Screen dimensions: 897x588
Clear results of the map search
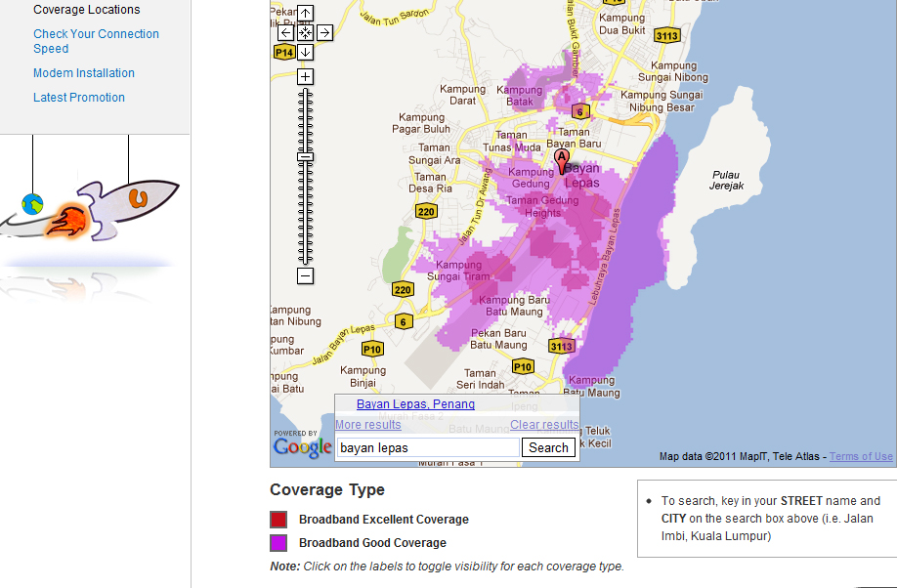[x=544, y=425]
